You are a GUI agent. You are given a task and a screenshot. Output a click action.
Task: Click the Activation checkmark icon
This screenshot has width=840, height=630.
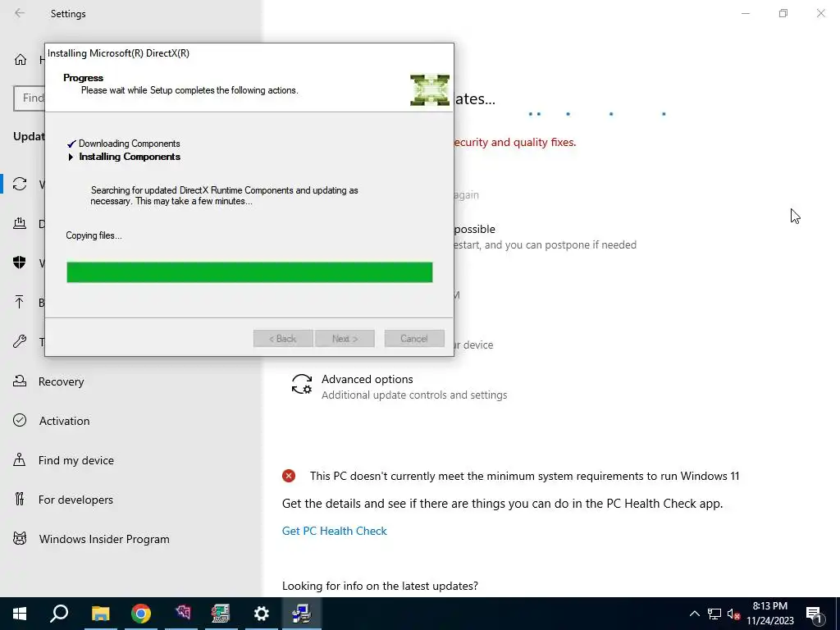coord(20,420)
